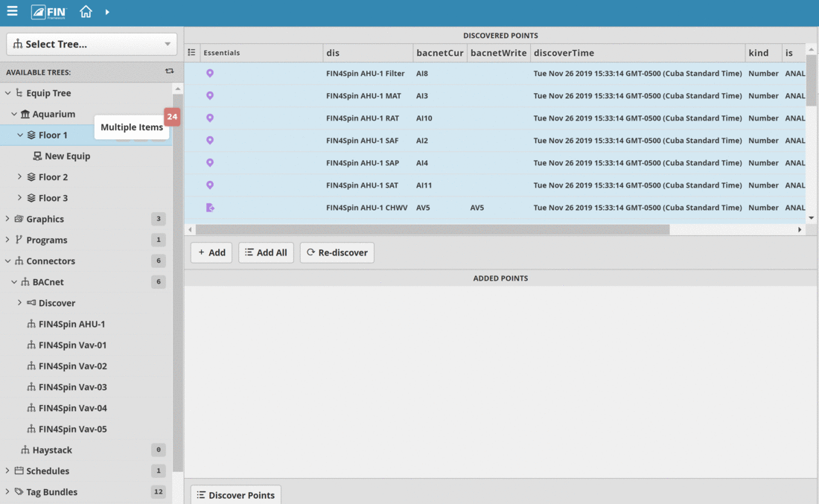Click the Re-discover button

coord(337,253)
